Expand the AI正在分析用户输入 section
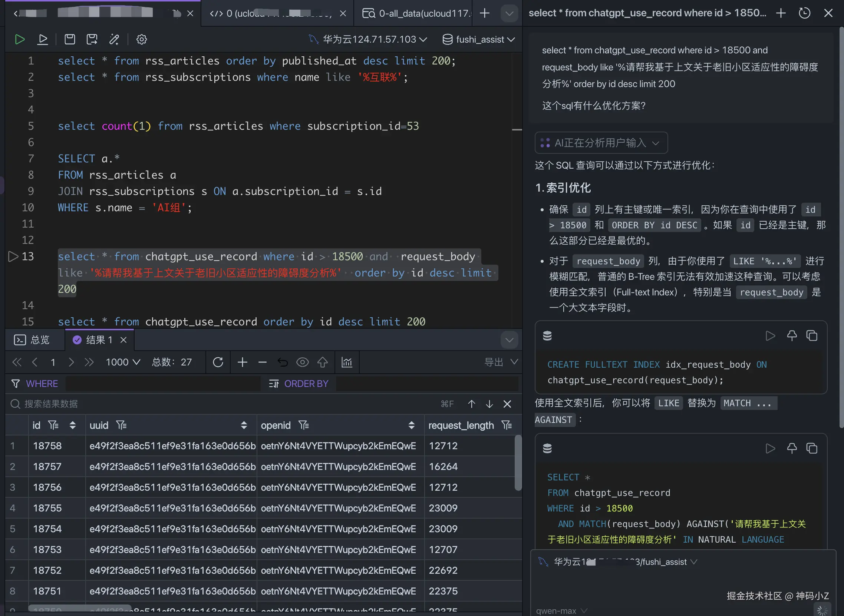This screenshot has height=616, width=844. pyautogui.click(x=601, y=143)
